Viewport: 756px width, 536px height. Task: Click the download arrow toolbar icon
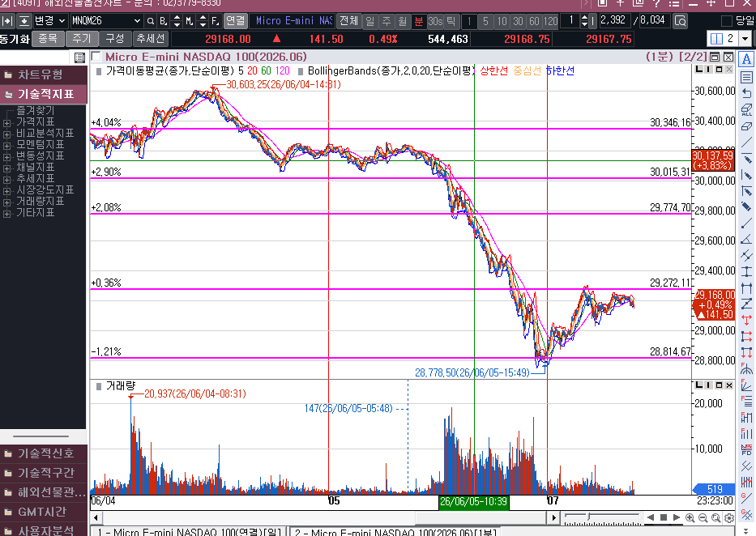(x=23, y=21)
